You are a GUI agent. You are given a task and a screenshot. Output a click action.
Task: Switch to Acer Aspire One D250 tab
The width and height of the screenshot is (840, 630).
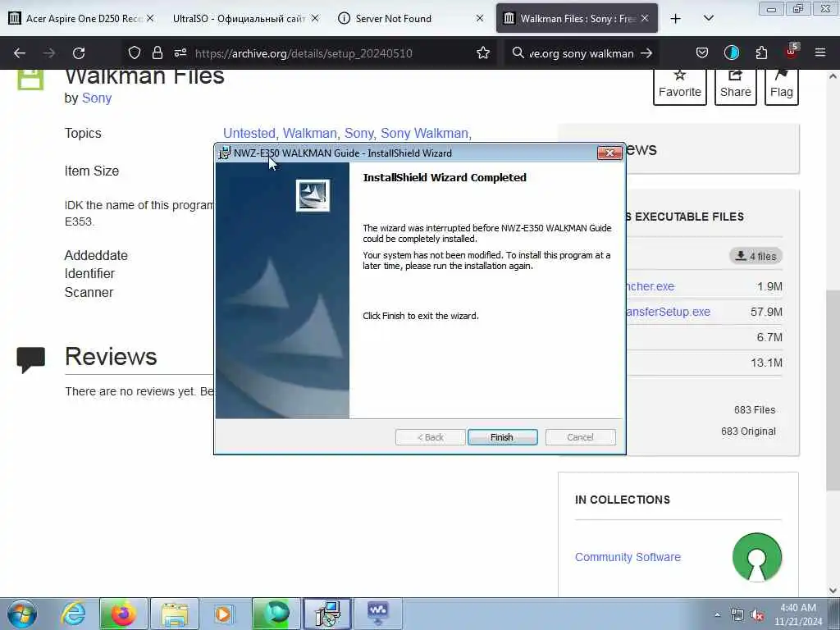point(83,18)
